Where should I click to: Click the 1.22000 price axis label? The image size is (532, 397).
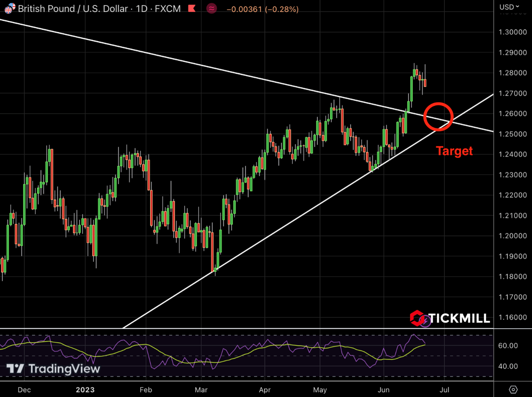click(513, 195)
